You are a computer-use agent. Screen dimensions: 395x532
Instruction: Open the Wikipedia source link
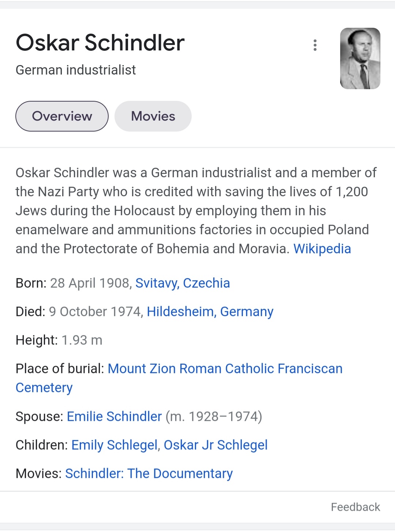pos(322,249)
